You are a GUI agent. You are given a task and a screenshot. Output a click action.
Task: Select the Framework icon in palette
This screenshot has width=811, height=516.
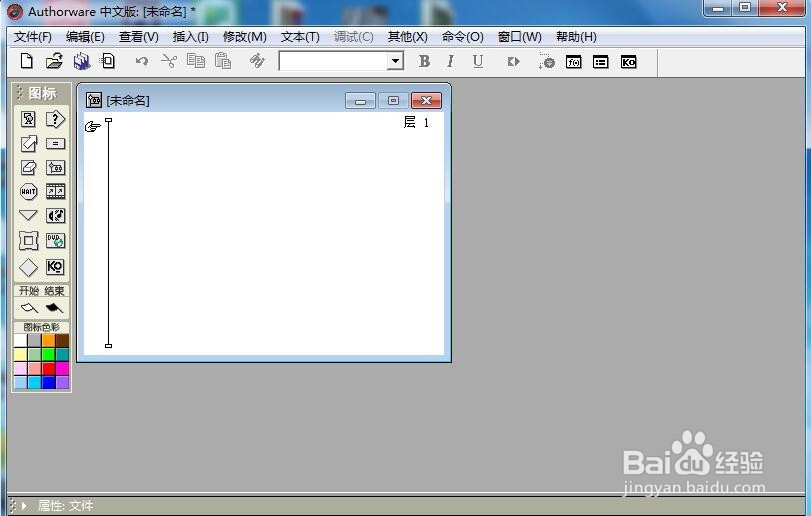pos(28,240)
